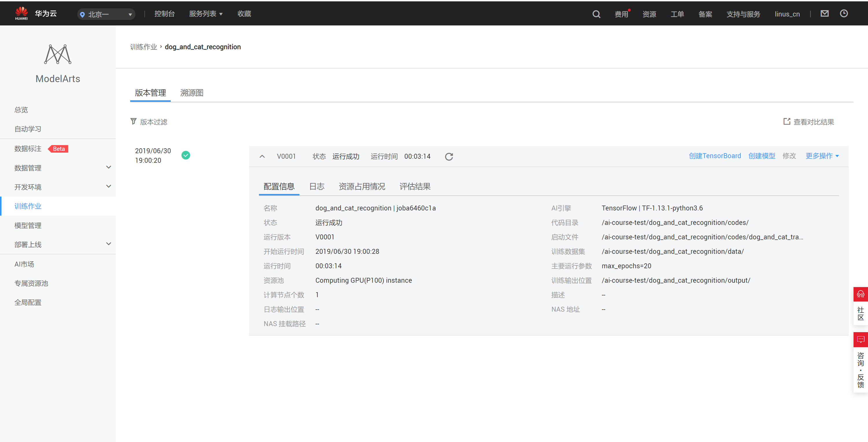Viewport: 868px width, 442px height.
Task: Click 查看对比结果 button
Action: 809,122
